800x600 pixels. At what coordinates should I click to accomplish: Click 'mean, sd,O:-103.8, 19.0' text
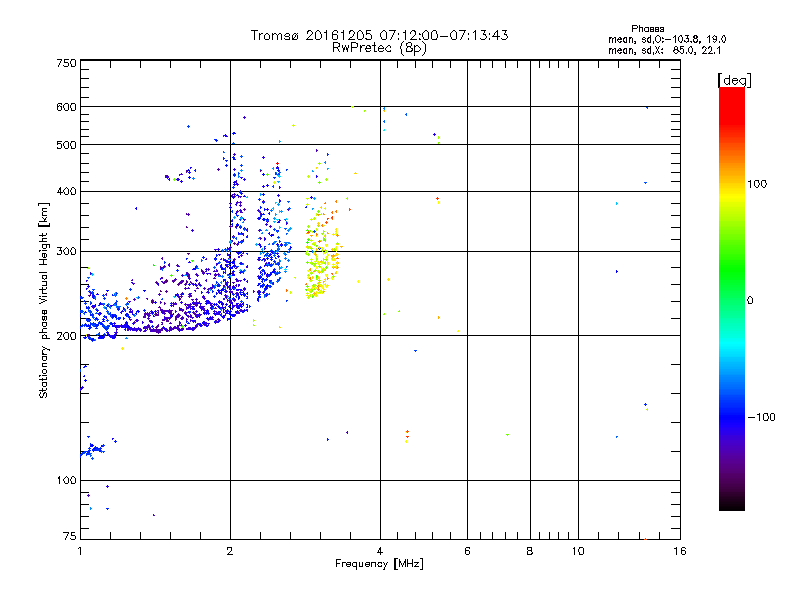[667, 39]
